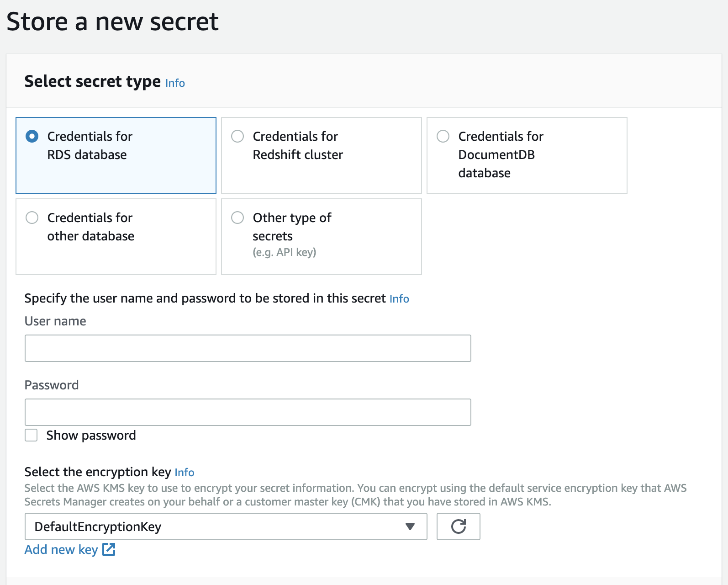Choose Credentials for Redshift cluster option

(237, 137)
